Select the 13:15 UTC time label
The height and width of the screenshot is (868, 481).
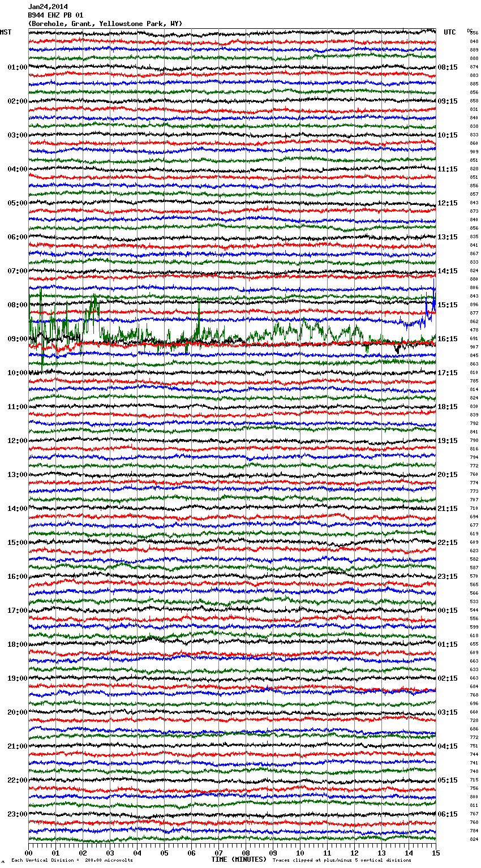[x=448, y=237]
